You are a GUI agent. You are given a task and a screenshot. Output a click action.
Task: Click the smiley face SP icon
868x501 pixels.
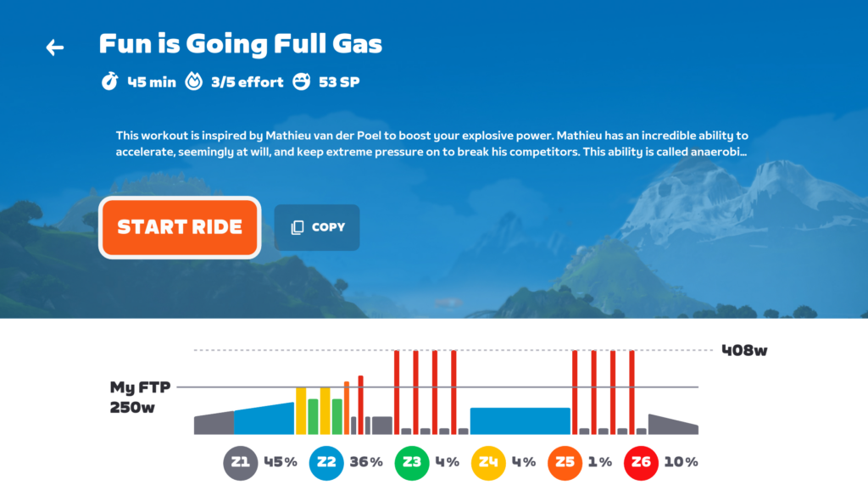pos(301,81)
